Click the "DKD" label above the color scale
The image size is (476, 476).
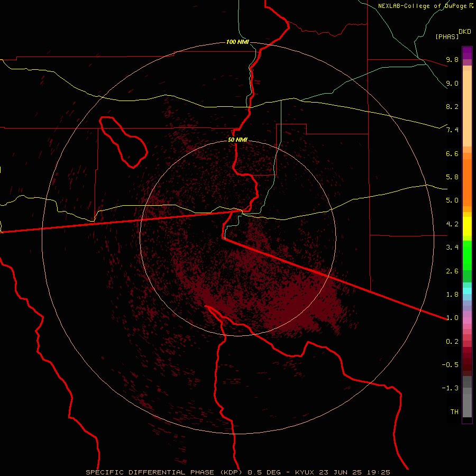(x=465, y=32)
